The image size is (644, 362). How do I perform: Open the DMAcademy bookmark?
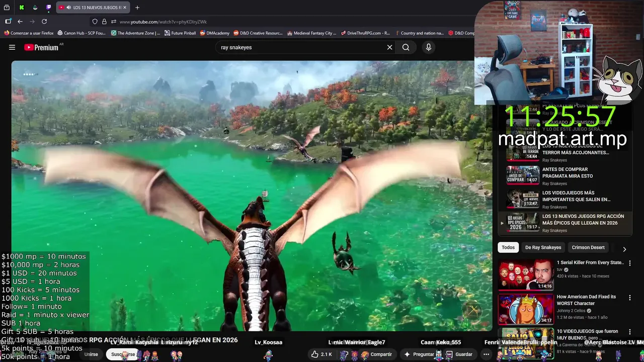pyautogui.click(x=215, y=33)
